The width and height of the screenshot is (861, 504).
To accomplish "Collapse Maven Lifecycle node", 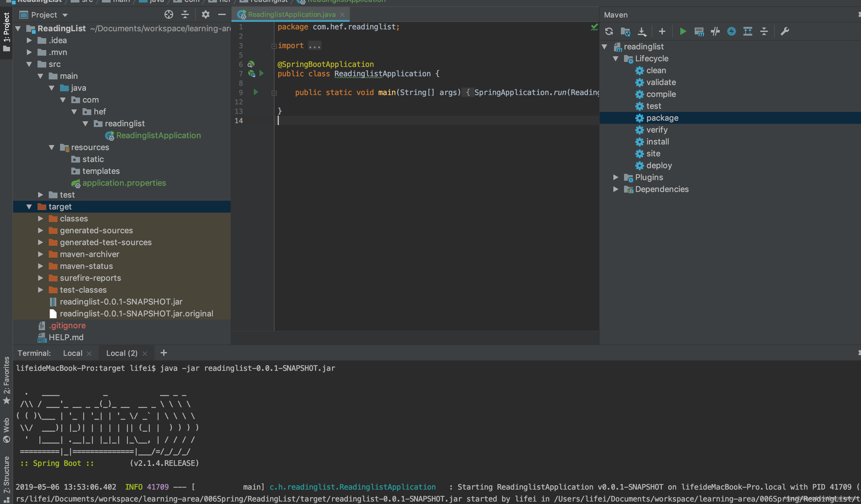I will (616, 58).
